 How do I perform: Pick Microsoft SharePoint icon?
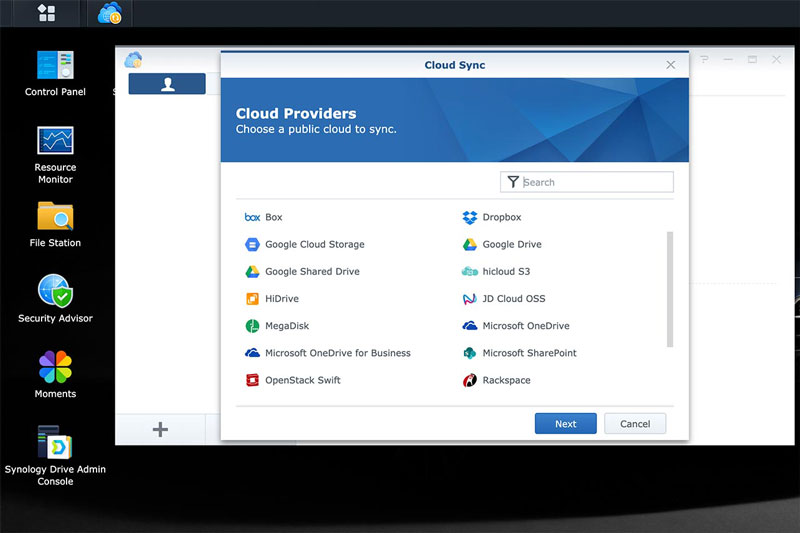469,352
